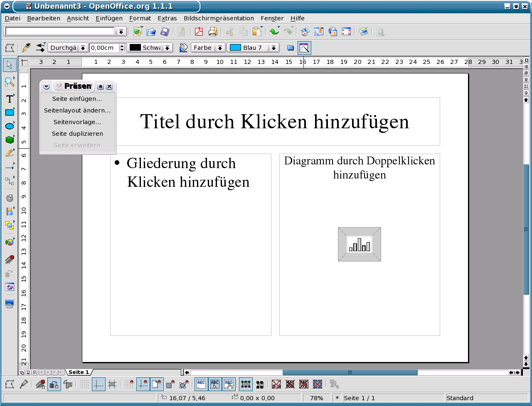This screenshot has height=406, width=532.
Task: Click the Seite 1 tab at the bottom
Action: point(79,372)
